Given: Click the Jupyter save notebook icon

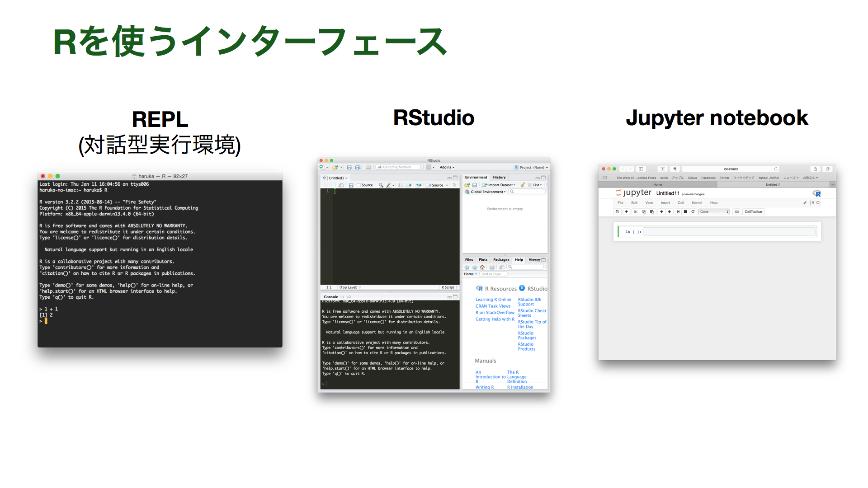Looking at the screenshot, I should [617, 211].
